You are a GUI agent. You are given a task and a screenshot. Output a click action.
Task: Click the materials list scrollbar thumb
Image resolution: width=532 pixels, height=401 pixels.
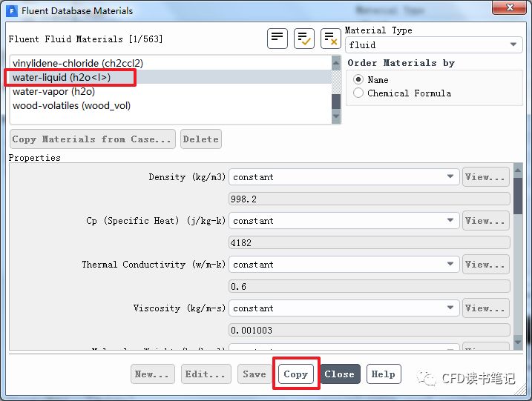point(336,102)
